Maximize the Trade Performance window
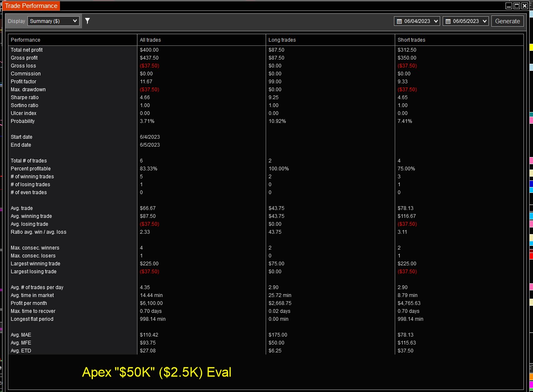This screenshot has width=533, height=392. pos(517,6)
